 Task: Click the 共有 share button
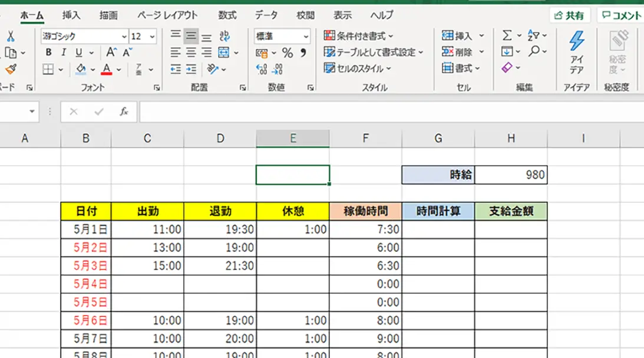pyautogui.click(x=569, y=15)
